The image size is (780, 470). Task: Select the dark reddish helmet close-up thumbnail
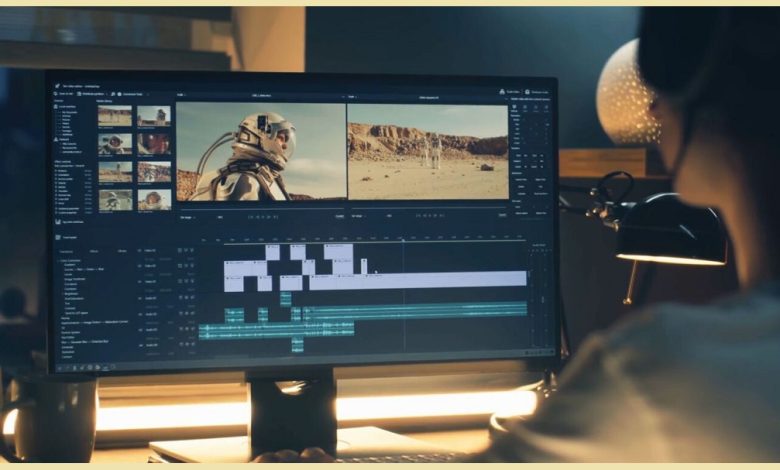click(x=154, y=144)
